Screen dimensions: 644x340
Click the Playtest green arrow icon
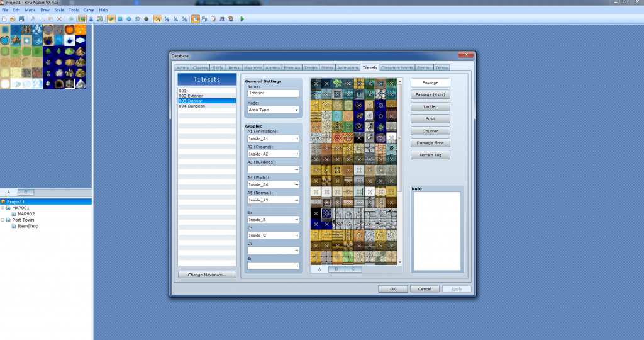point(242,19)
